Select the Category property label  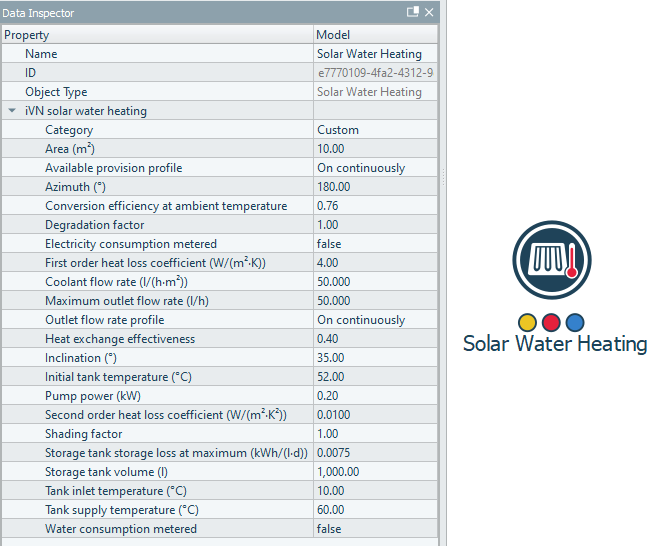pos(69,130)
